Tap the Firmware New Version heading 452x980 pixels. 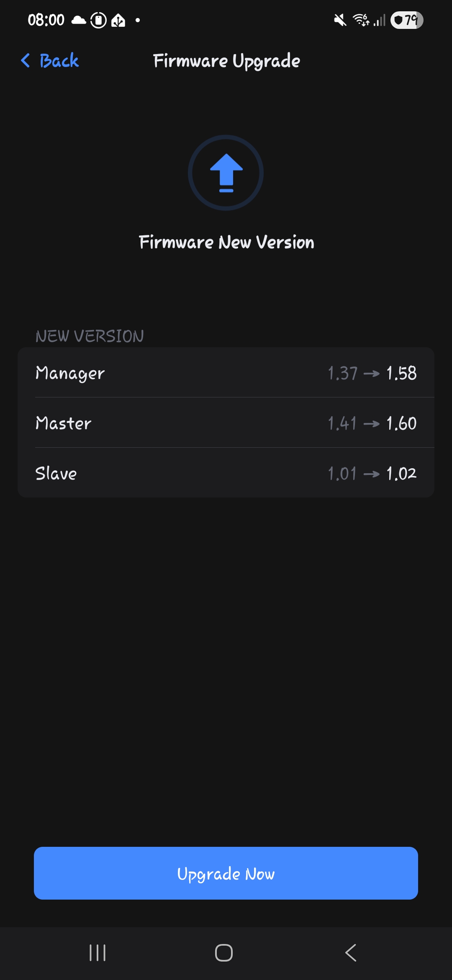pyautogui.click(x=226, y=242)
